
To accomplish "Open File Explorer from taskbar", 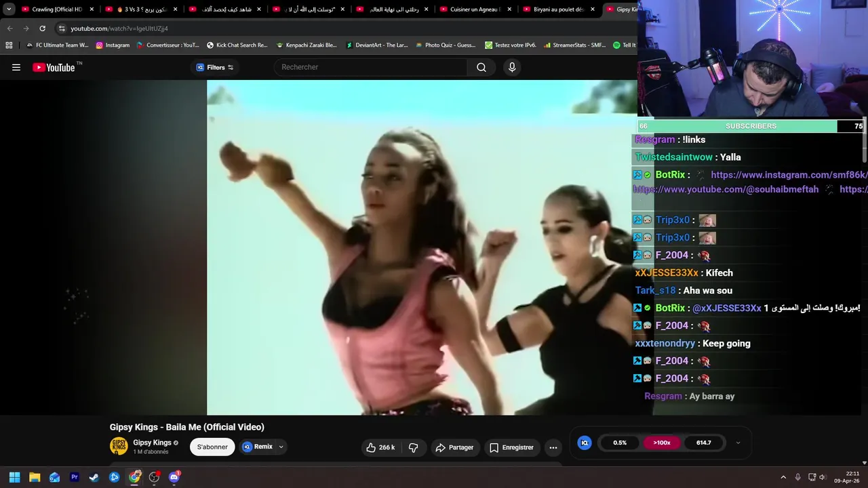I will click(35, 477).
